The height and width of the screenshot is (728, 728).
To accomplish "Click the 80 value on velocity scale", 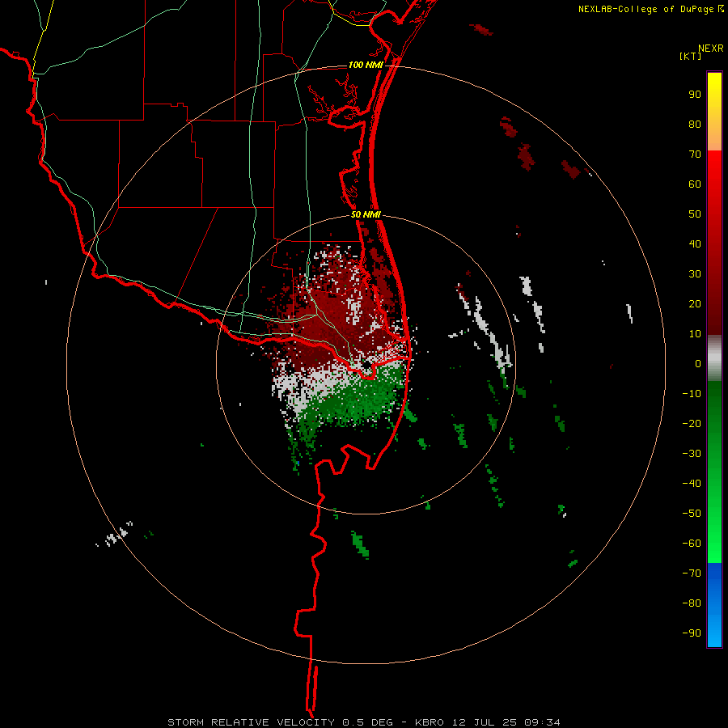I will pos(695,124).
